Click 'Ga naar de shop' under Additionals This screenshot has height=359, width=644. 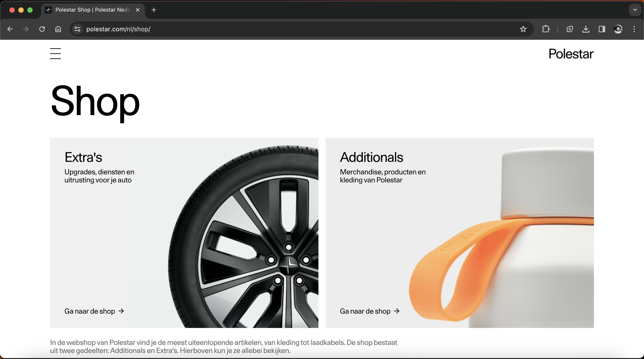click(369, 311)
